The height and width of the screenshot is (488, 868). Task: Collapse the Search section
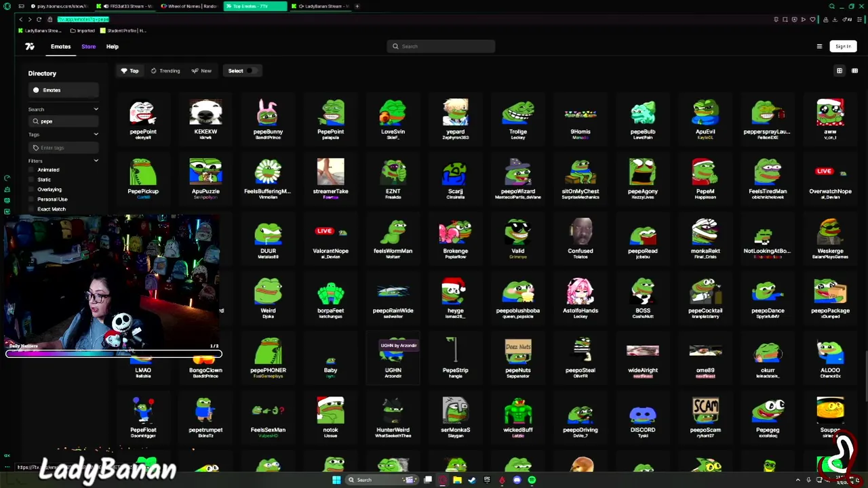[x=96, y=109]
